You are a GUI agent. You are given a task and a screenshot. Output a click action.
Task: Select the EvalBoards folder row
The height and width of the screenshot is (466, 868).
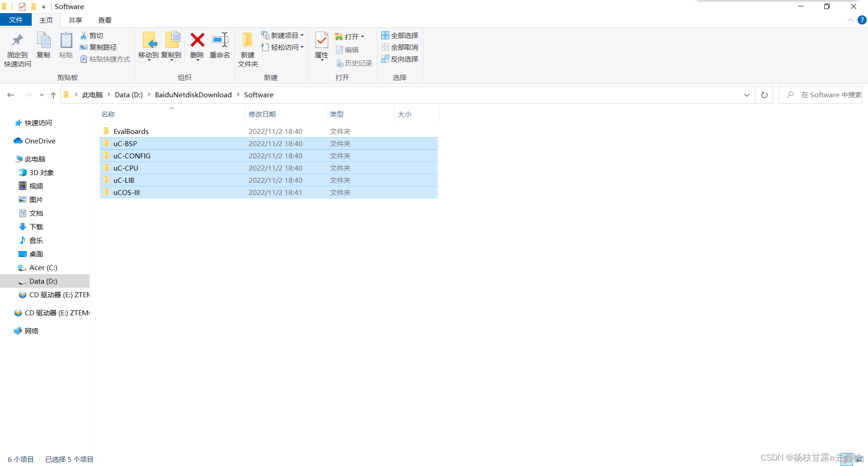coord(269,131)
